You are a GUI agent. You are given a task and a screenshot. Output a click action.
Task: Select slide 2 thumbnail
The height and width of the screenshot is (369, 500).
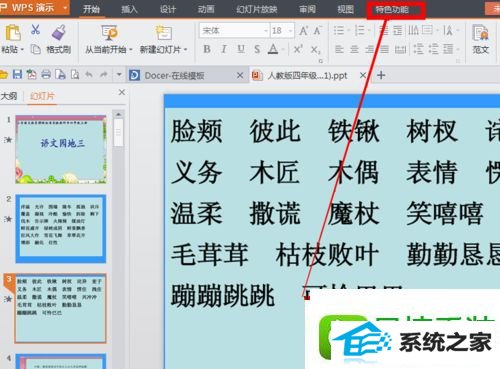(61, 229)
